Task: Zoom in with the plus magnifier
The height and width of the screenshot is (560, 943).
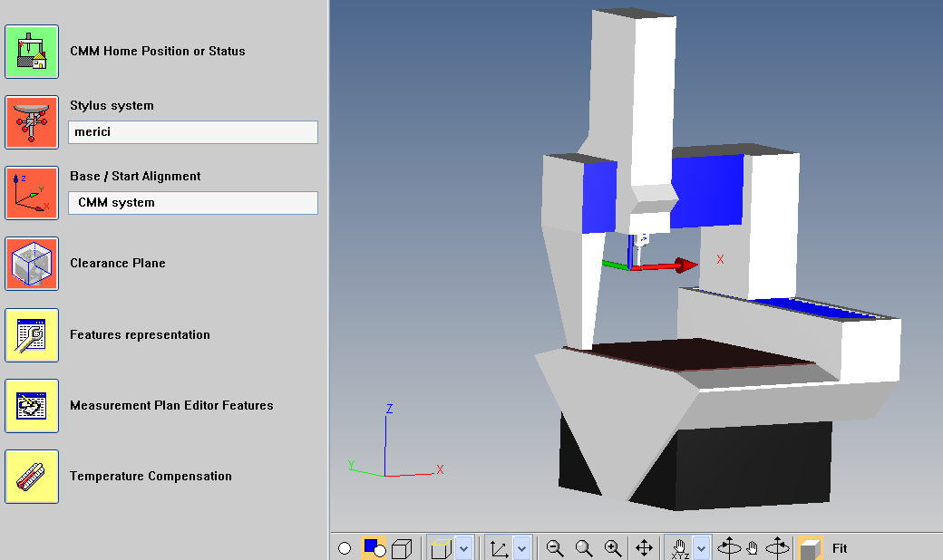Action: coord(613,548)
